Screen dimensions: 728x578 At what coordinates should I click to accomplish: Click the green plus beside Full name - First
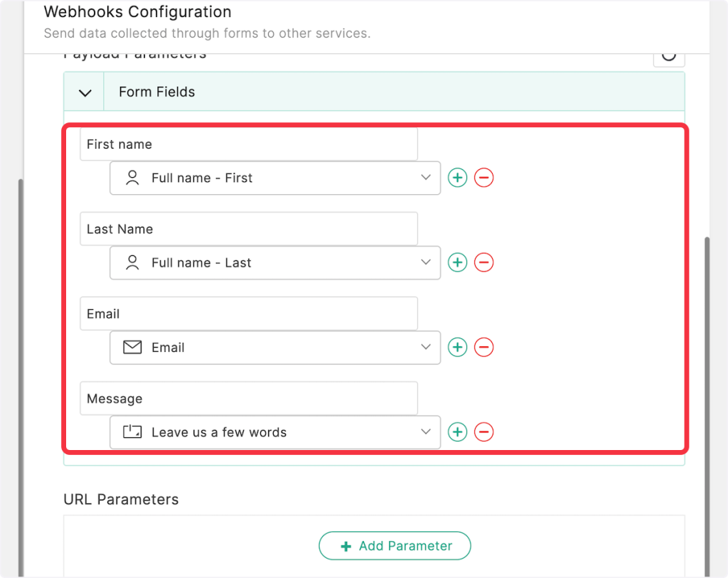pyautogui.click(x=457, y=178)
